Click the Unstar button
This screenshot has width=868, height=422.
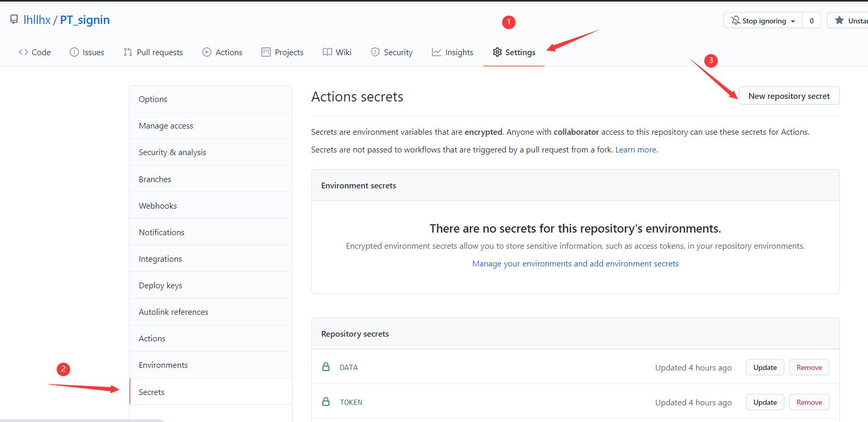(x=848, y=20)
